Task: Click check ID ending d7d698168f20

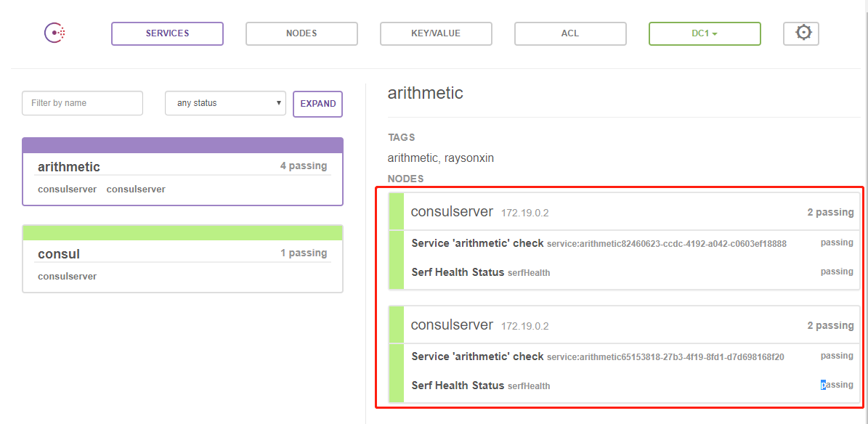Action: [x=665, y=357]
